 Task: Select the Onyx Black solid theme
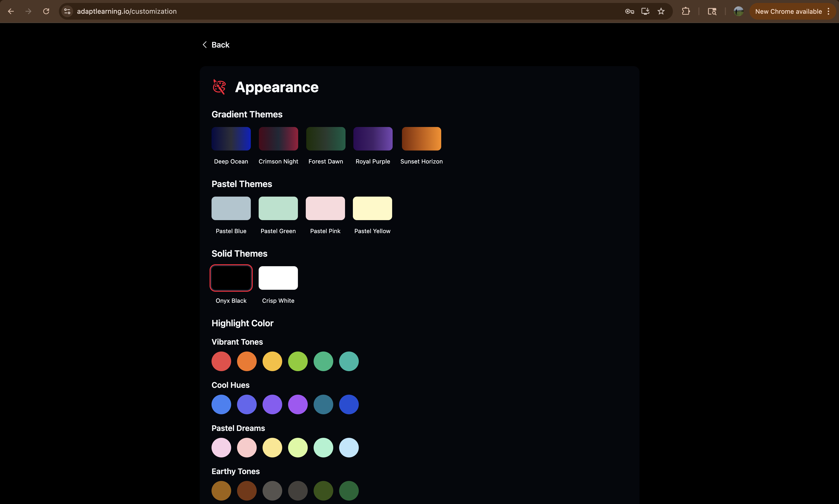pos(231,278)
